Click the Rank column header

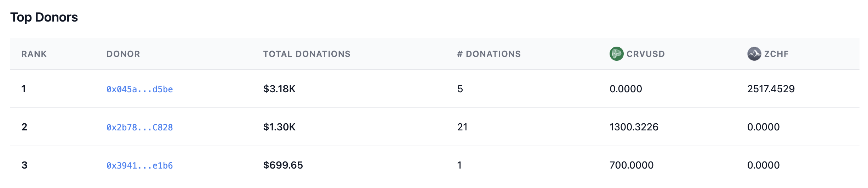(x=34, y=54)
